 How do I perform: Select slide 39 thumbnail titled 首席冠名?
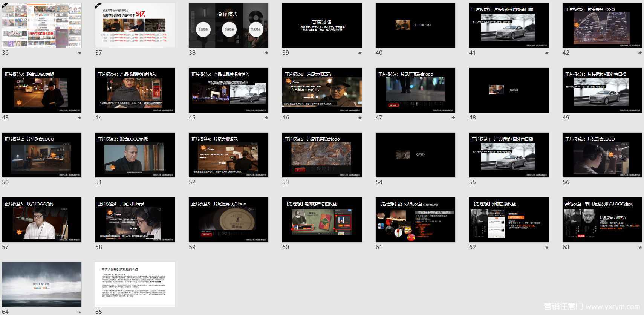click(322, 25)
